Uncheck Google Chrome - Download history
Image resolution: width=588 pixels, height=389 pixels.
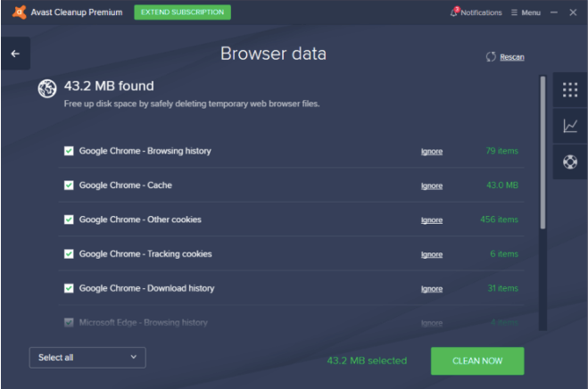pyautogui.click(x=69, y=288)
